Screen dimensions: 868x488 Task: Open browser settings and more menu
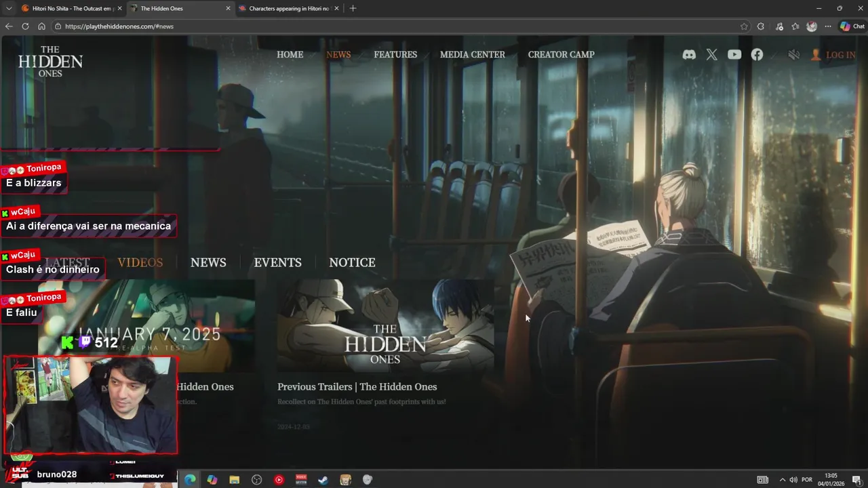[x=828, y=26]
